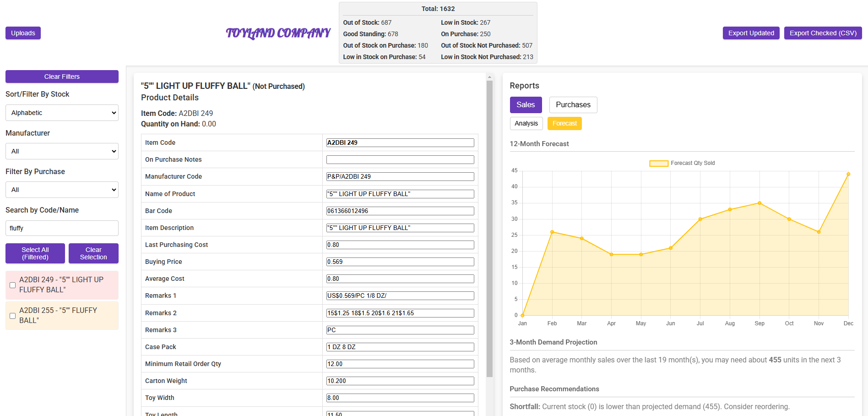Switch to the Purchases report tab
Viewport: 868px width, 416px height.
573,105
